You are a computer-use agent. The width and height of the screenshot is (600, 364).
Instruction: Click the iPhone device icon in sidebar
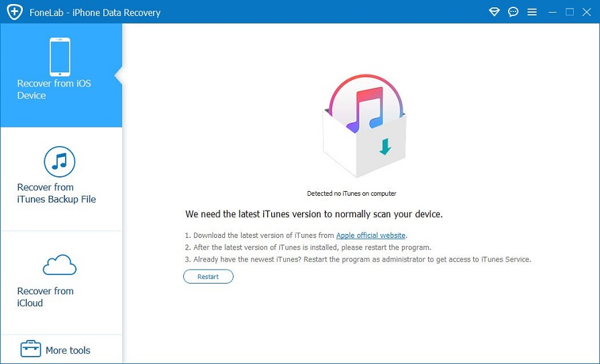point(60,57)
